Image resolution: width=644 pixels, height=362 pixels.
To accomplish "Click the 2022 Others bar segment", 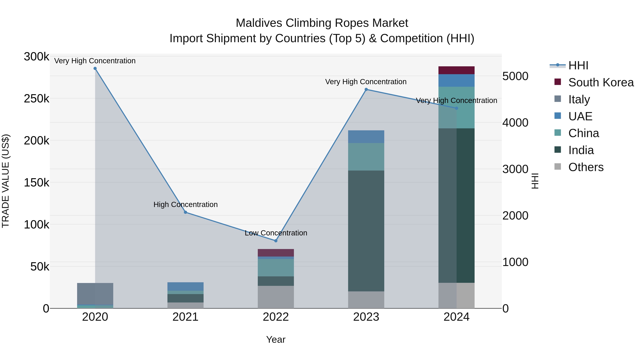I will 276,297.
